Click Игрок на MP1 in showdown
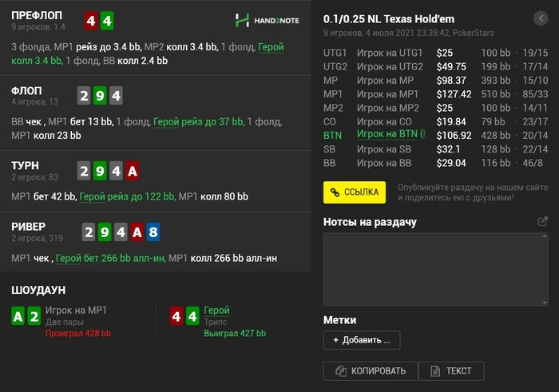Image resolution: width=559 pixels, height=392 pixels. (x=76, y=311)
